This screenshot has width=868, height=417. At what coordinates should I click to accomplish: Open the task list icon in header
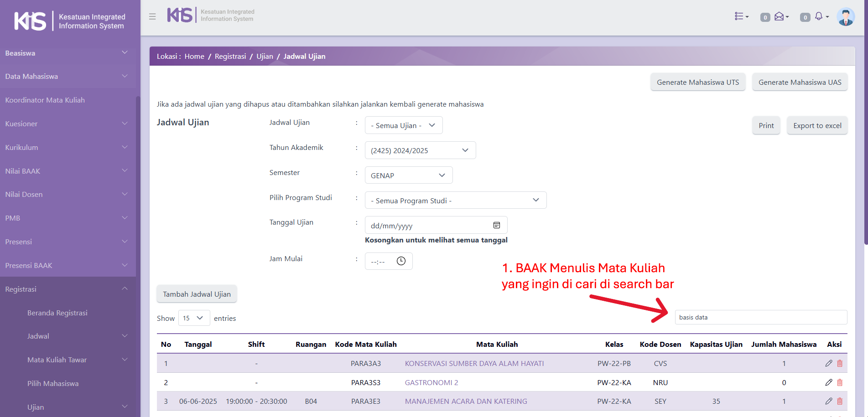coord(741,16)
